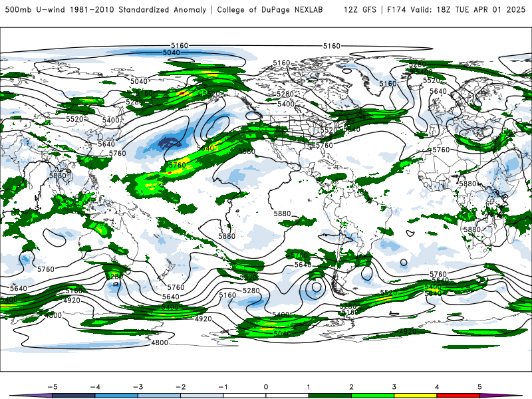This screenshot has height=399, width=532.
Task: Click the pale blue -2 to -1 colorbar segment
Action: [202, 396]
